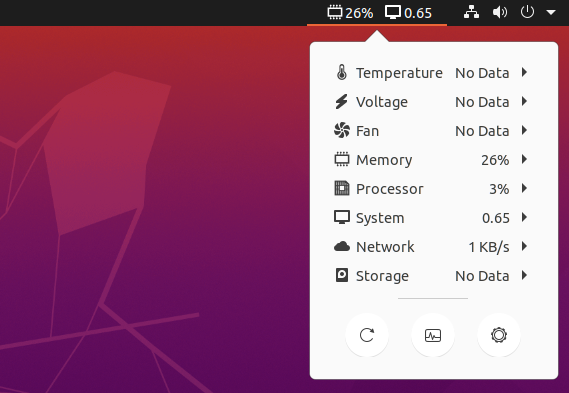Click the fan icon in the menu
Screen dimensions: 569x393
click(341, 131)
